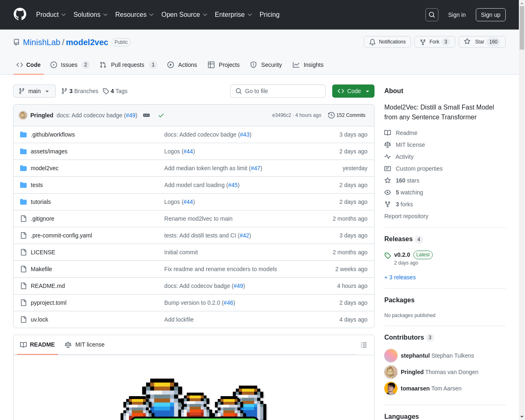The image size is (525, 420).
Task: Expand the Resources menu
Action: point(135,15)
